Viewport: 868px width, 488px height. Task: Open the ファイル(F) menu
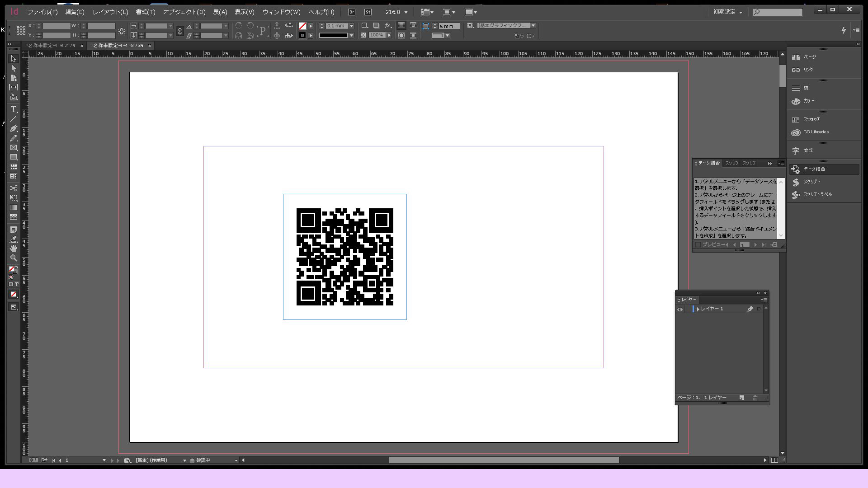click(42, 12)
